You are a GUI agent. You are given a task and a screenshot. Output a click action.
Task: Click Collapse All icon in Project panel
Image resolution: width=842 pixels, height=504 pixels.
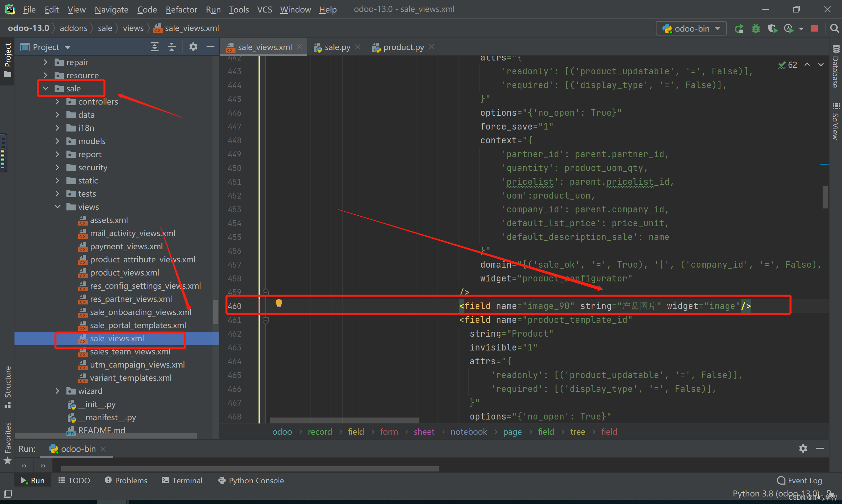[x=172, y=47]
